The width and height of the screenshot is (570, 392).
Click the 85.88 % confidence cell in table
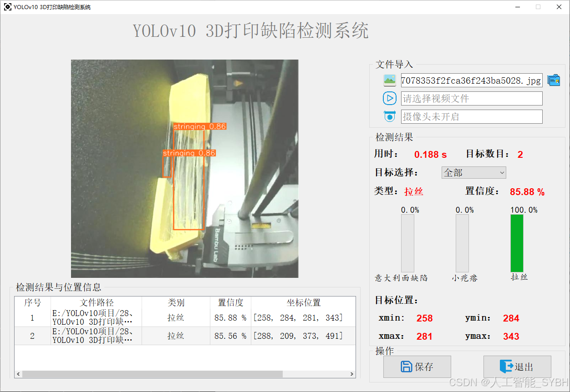[230, 317]
